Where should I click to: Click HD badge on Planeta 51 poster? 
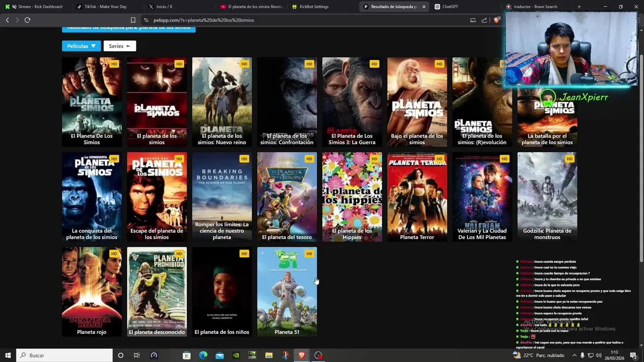pos(309,254)
